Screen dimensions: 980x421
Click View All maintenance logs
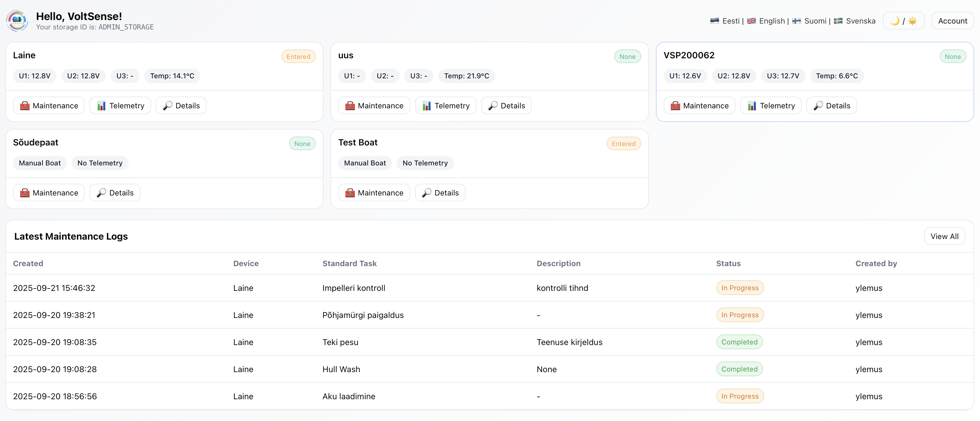(945, 236)
